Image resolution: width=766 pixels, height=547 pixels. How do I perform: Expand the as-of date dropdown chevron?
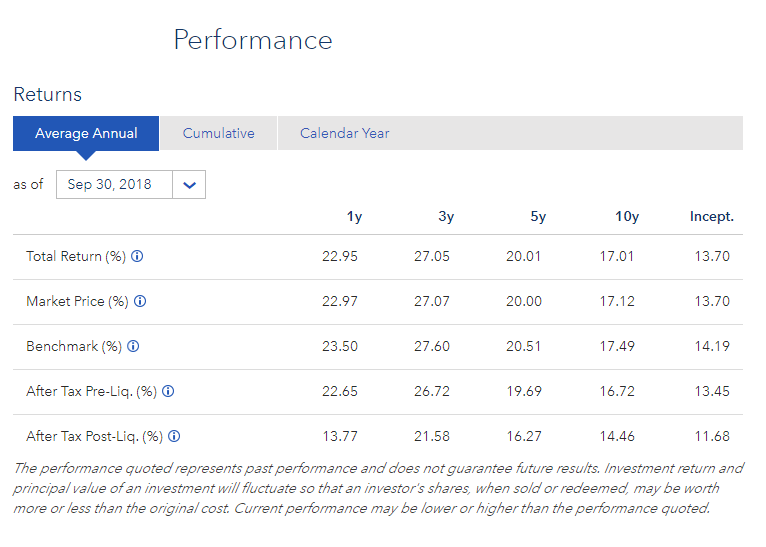coord(189,185)
